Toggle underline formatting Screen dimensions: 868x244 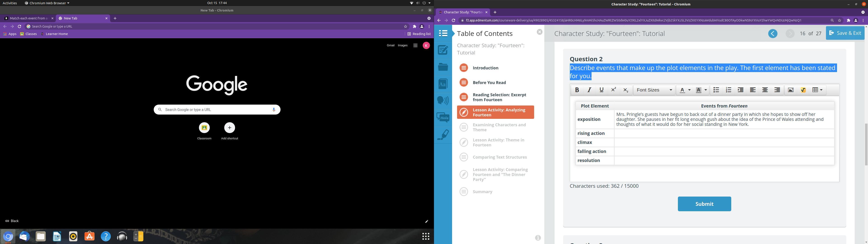[x=601, y=90]
